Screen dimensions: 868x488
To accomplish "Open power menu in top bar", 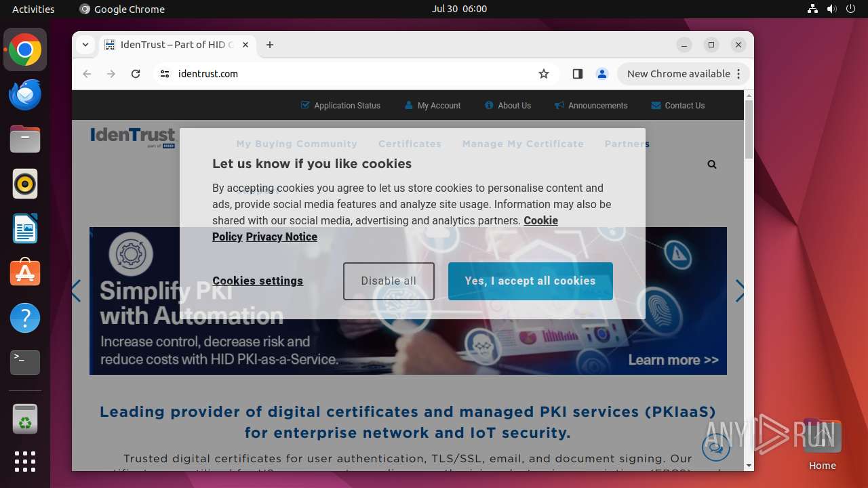I will click(851, 9).
